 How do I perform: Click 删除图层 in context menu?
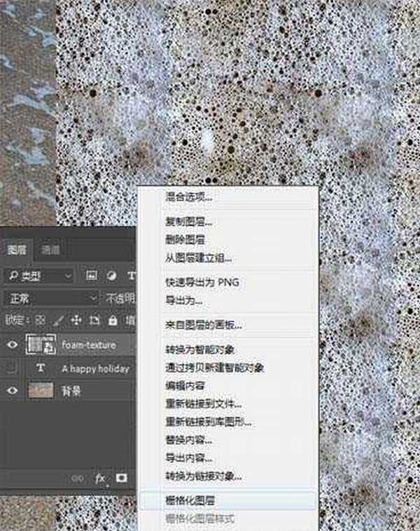(x=185, y=240)
